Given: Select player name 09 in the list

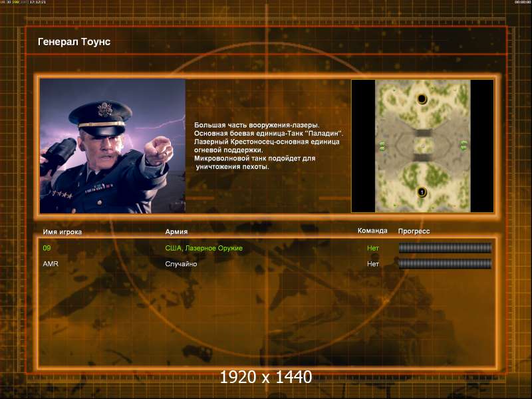Looking at the screenshot, I should (47, 248).
